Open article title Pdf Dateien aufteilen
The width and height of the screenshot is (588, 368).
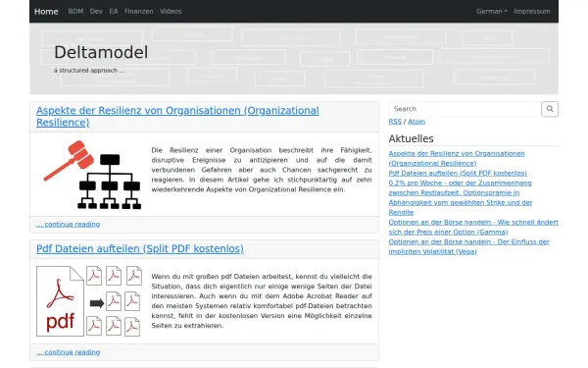tap(140, 248)
